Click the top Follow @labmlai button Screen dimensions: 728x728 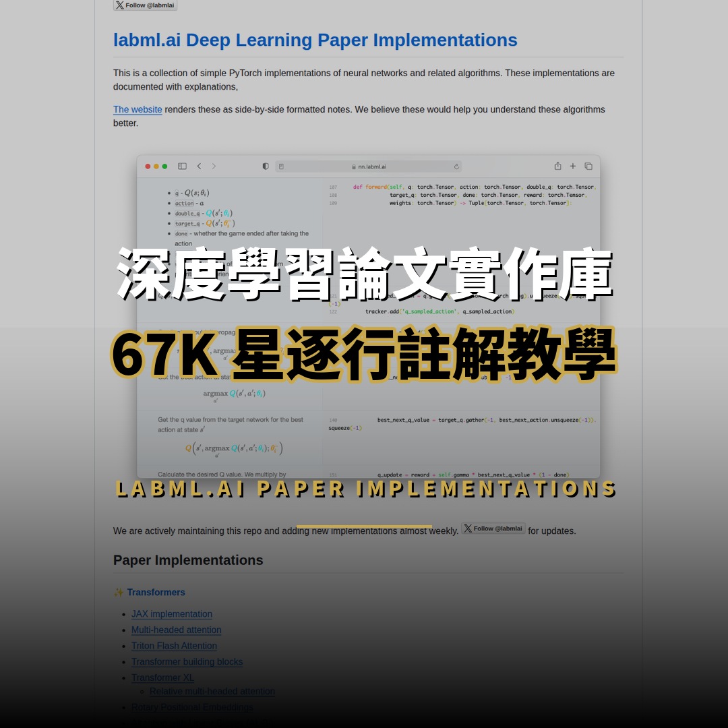(146, 5)
